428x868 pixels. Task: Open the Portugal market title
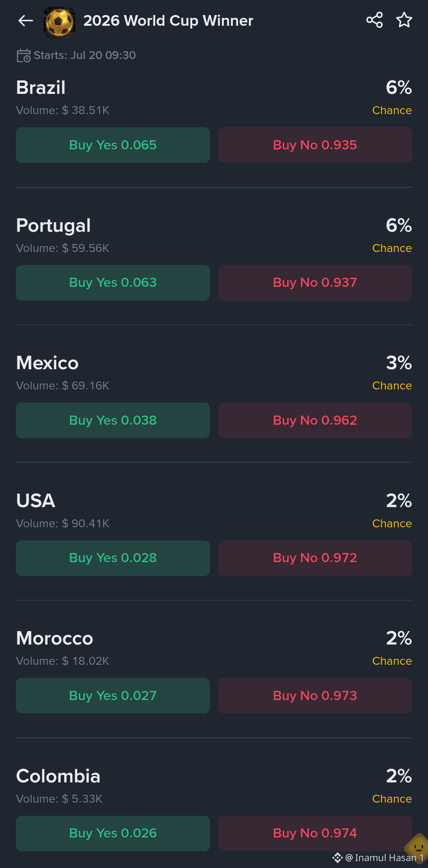tap(53, 226)
